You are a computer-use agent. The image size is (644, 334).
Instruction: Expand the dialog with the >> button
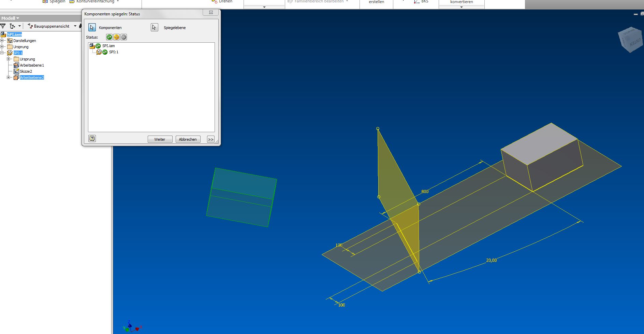pyautogui.click(x=211, y=139)
